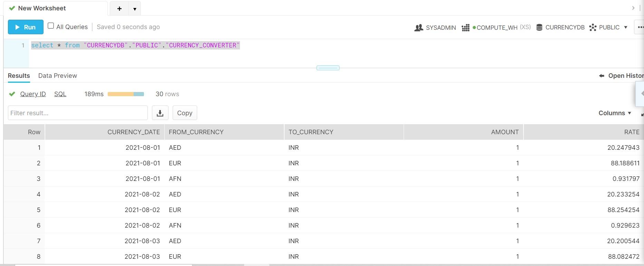This screenshot has height=266, width=644.
Task: Open the worksheet tab dropdown arrow
Action: [135, 9]
